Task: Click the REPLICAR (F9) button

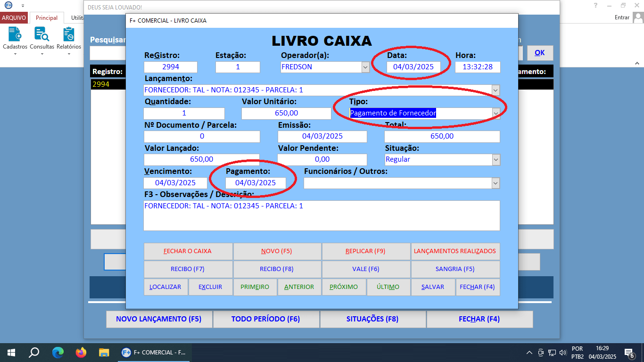Action: click(x=365, y=251)
